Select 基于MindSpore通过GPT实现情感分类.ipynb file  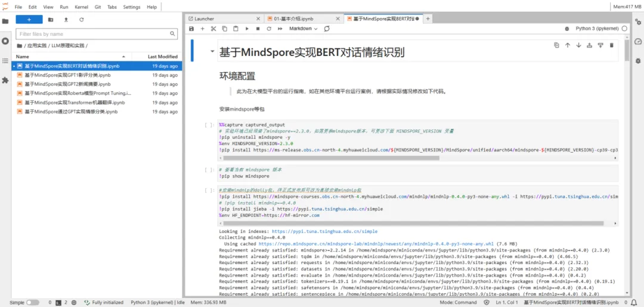tap(97, 111)
